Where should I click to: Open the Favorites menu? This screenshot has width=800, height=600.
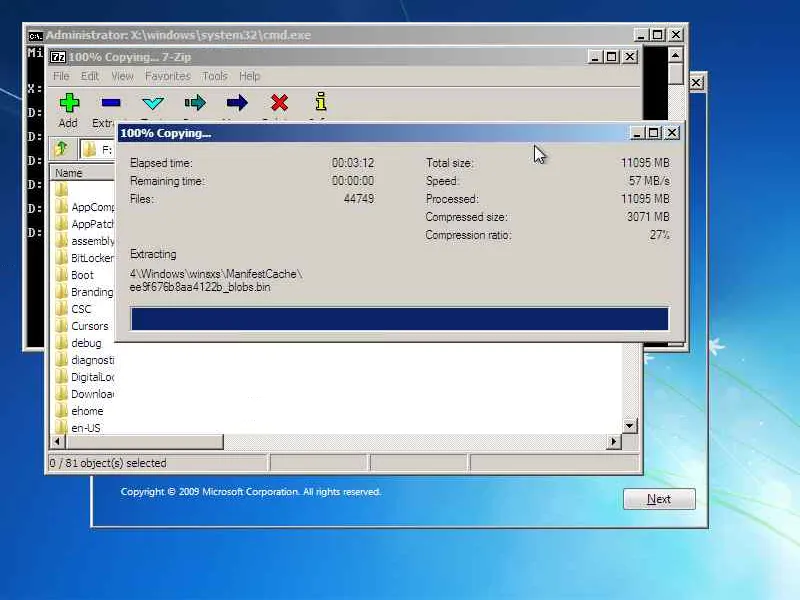167,76
